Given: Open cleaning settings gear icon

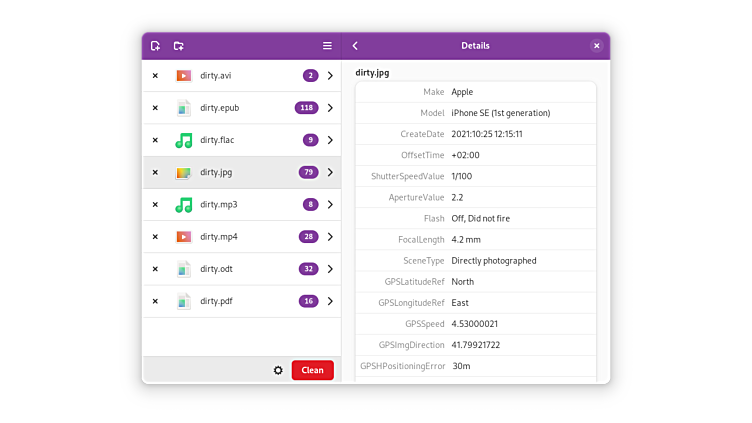Looking at the screenshot, I should (x=278, y=370).
